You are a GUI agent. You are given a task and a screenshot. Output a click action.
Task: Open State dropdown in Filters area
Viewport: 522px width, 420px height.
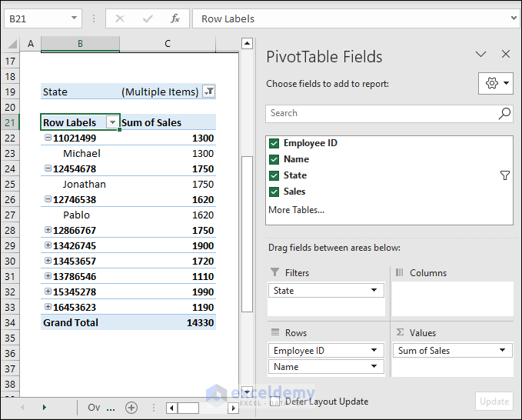374,290
